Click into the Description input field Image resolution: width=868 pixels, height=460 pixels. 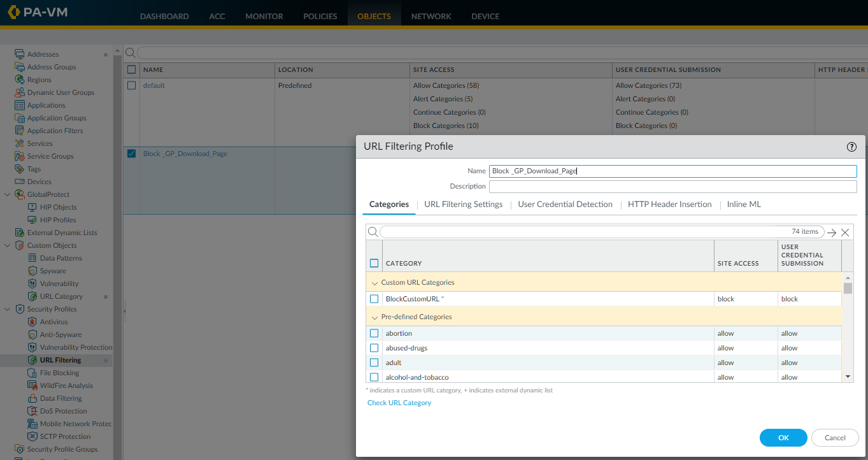click(x=672, y=186)
